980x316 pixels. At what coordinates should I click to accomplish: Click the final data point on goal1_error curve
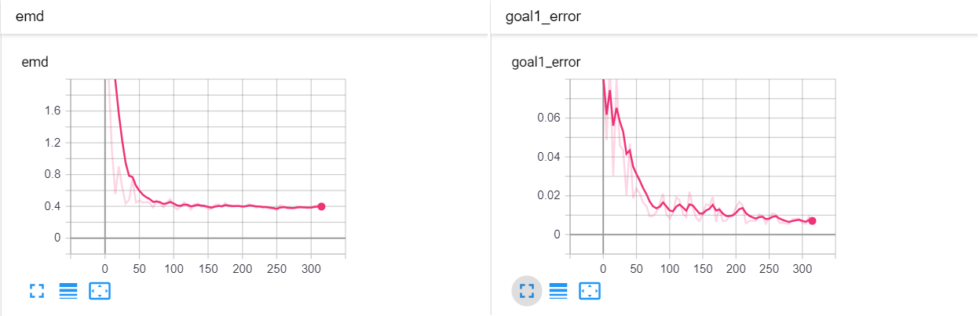[812, 221]
